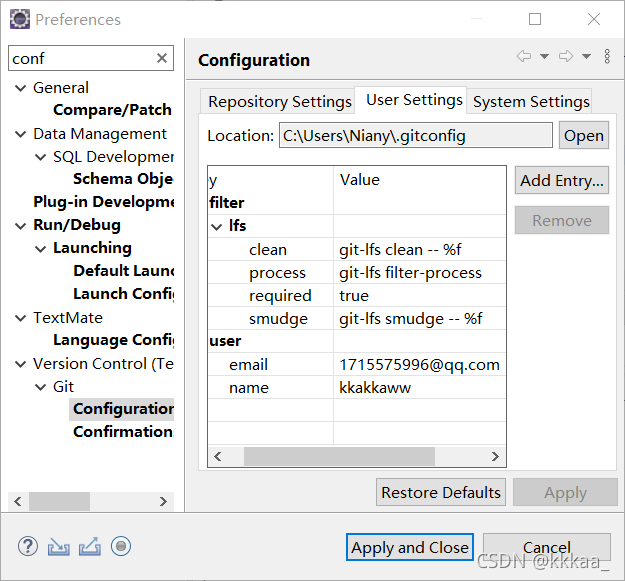
Task: Select the Git Configuration tree item
Action: [x=123, y=409]
